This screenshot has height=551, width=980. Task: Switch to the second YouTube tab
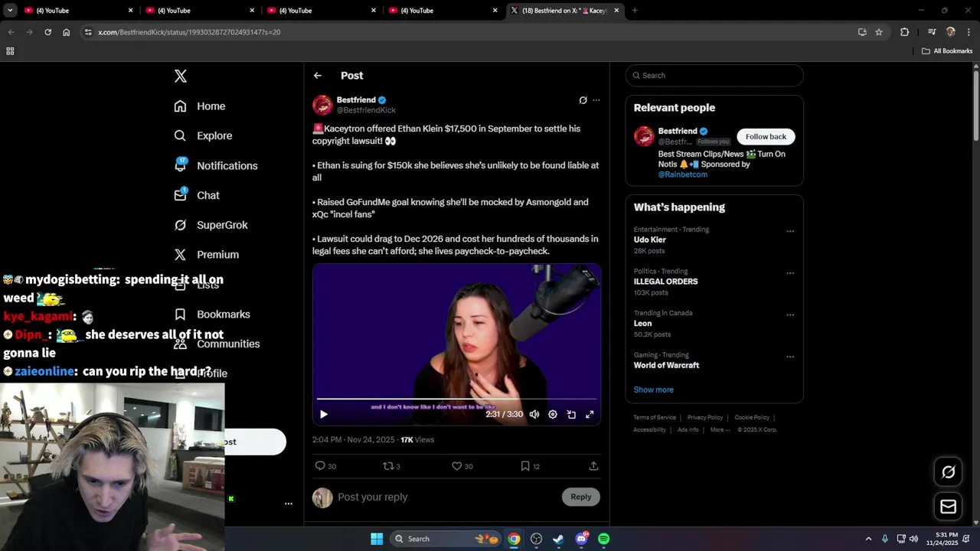(199, 11)
